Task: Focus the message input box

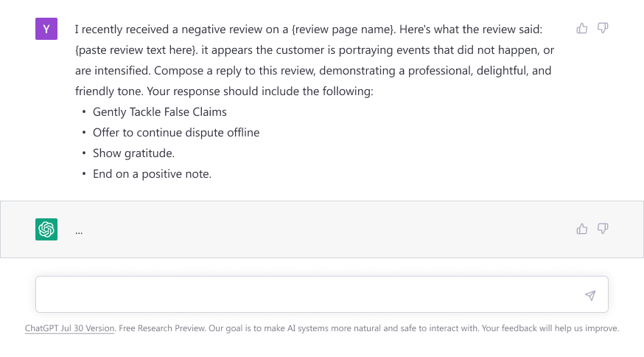Action: pos(309,295)
